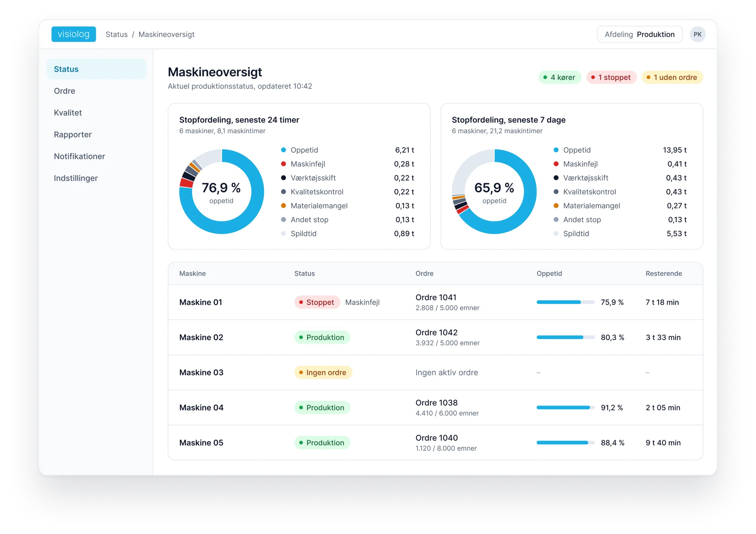The width and height of the screenshot is (756, 534).
Task: Select Status in the sidebar
Action: [96, 69]
